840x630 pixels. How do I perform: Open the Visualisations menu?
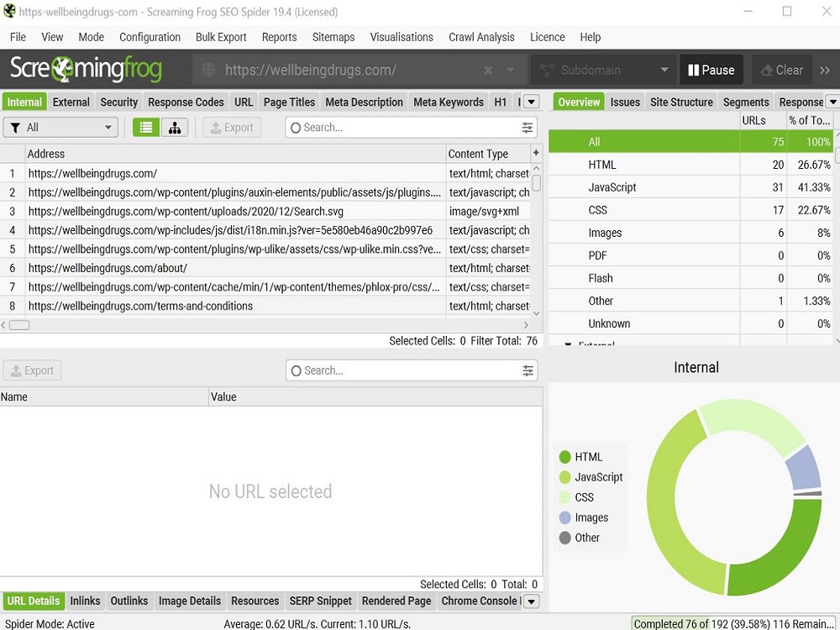point(402,37)
